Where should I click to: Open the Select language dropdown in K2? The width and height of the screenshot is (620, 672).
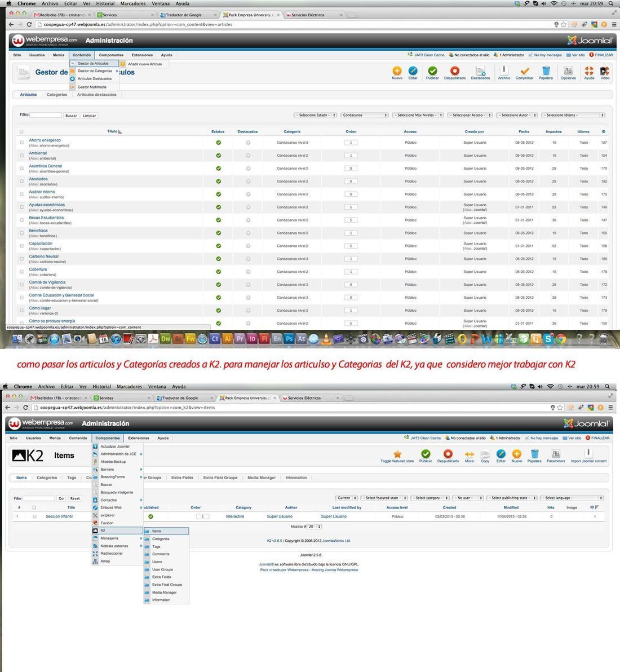coord(572,498)
